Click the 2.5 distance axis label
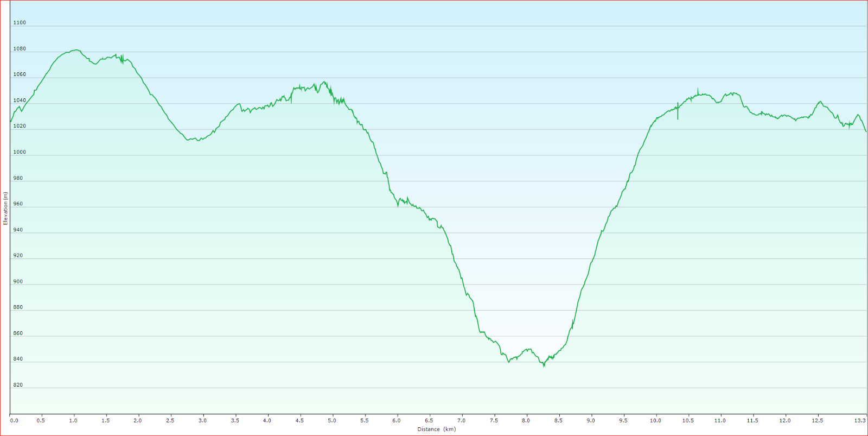The width and height of the screenshot is (868, 436). pyautogui.click(x=170, y=421)
